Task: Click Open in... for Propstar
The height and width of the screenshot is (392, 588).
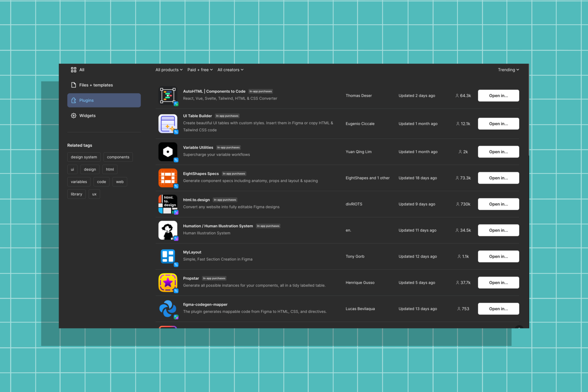Action: (498, 282)
